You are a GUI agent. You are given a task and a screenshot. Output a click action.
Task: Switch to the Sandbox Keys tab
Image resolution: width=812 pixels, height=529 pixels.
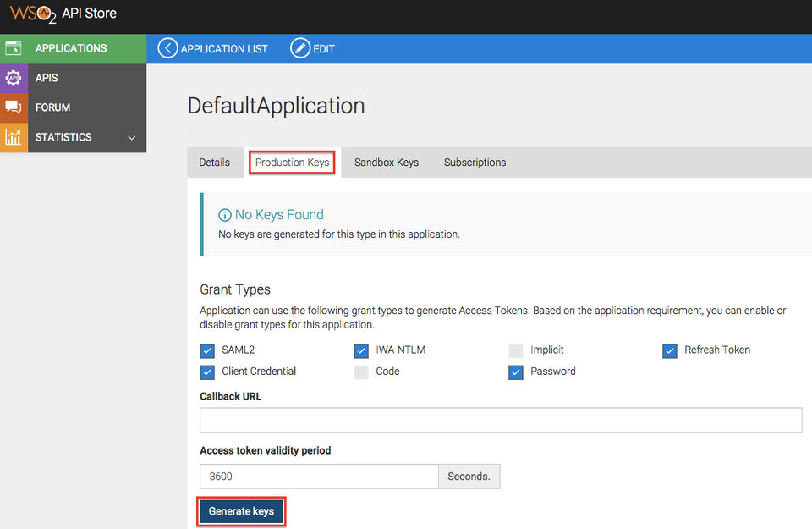click(x=387, y=163)
